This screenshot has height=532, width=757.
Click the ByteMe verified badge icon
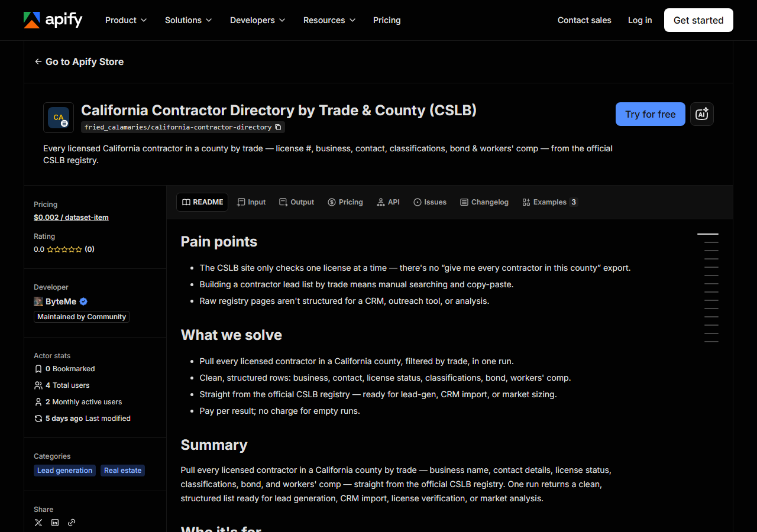pyautogui.click(x=83, y=301)
